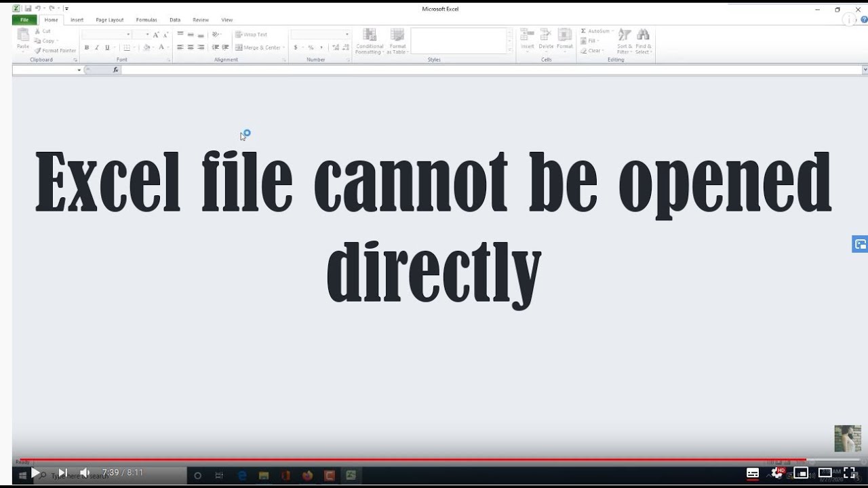This screenshot has width=868, height=488.
Task: Open the number format dropdown
Action: (347, 35)
